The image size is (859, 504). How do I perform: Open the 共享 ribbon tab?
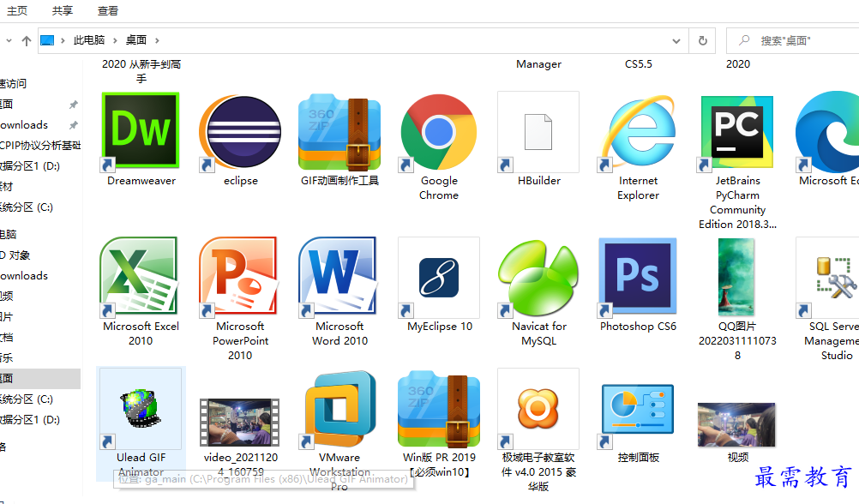click(x=63, y=10)
